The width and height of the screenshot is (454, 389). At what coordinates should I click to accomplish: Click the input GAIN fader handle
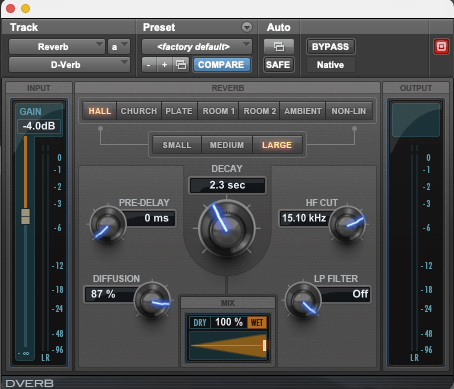pos(26,216)
